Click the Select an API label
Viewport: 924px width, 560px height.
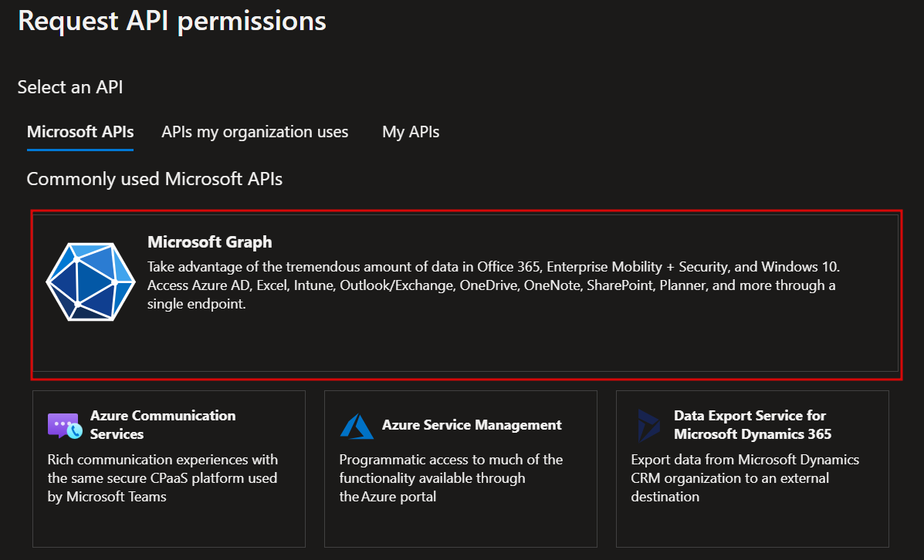(x=70, y=87)
